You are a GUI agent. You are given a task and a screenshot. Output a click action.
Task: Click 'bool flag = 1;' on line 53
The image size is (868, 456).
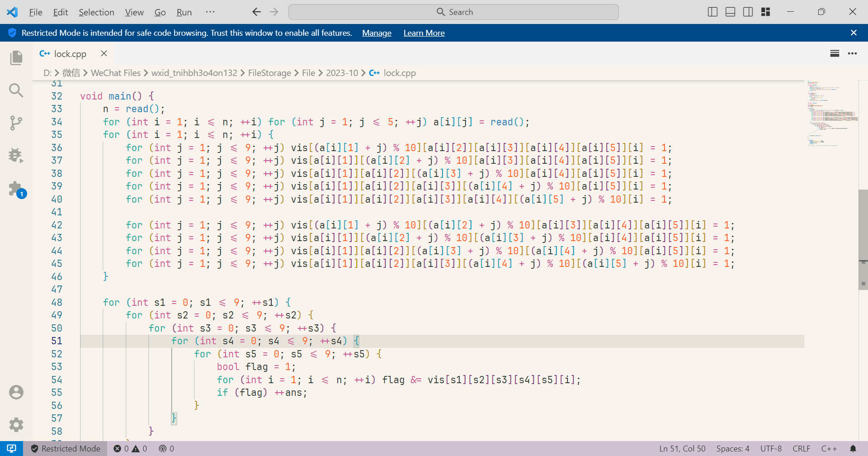pos(256,367)
